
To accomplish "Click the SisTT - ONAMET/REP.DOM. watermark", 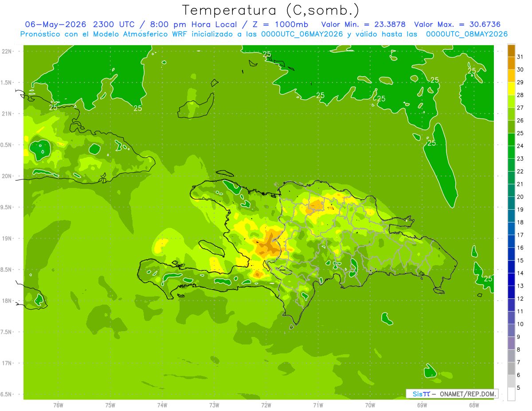I will (x=452, y=394).
